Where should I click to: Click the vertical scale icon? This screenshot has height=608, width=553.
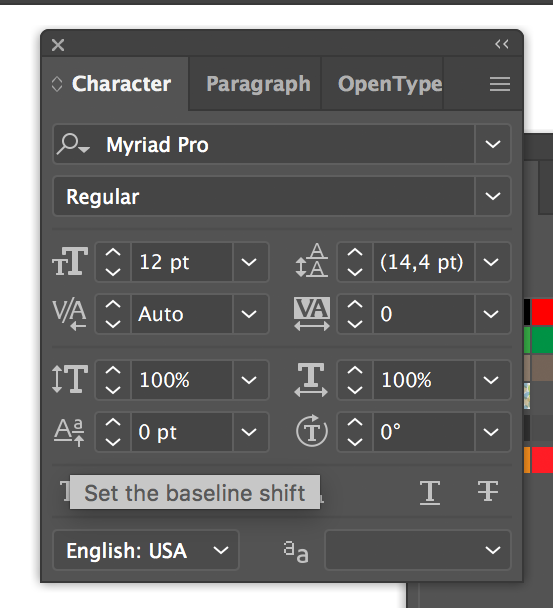tap(70, 379)
